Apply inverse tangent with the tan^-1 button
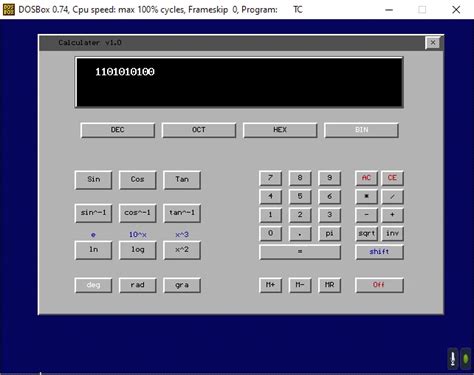The height and width of the screenshot is (375, 474). [182, 213]
